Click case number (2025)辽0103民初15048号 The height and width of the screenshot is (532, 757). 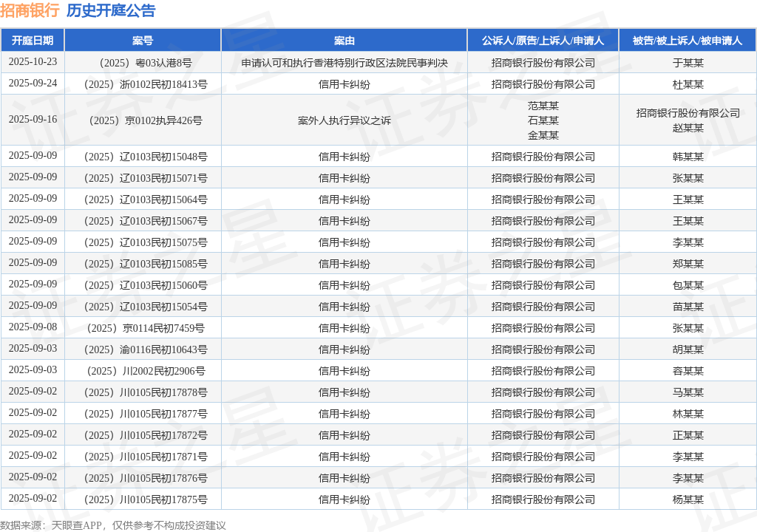pos(143,157)
